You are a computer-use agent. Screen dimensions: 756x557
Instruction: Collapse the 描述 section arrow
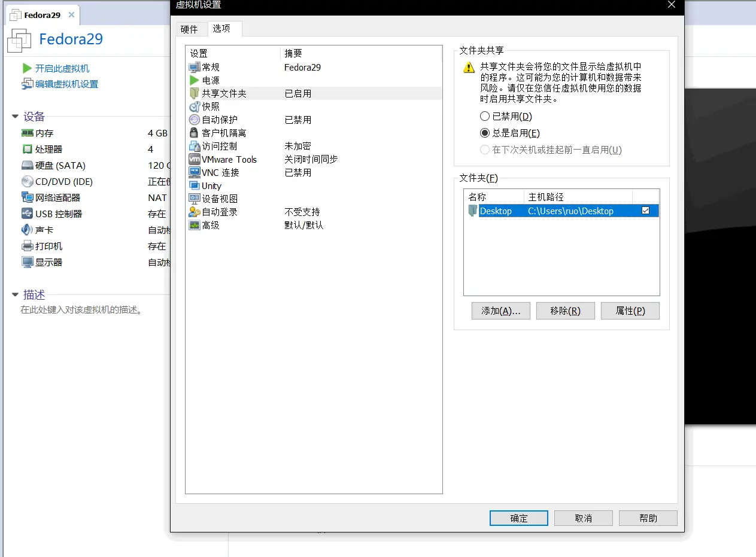(16, 294)
